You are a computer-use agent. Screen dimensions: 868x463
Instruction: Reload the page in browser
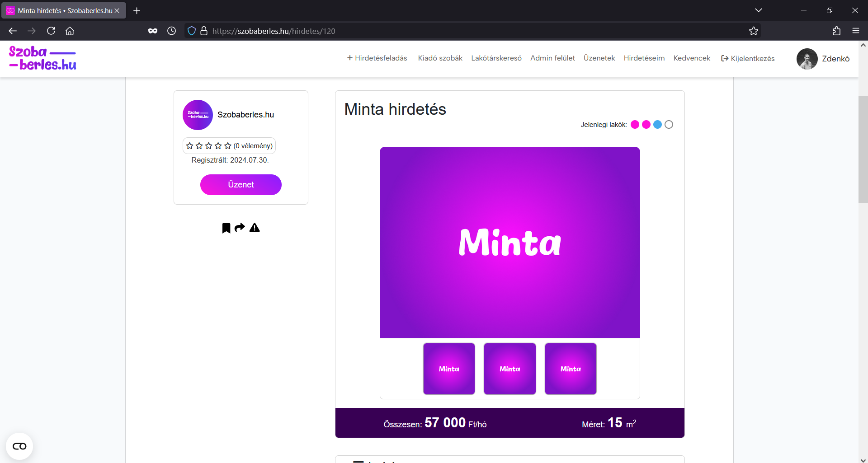click(x=51, y=31)
